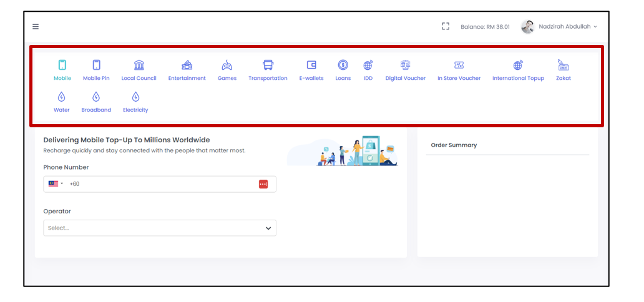Click Nadzirah Abdullah profile avatar

[528, 27]
